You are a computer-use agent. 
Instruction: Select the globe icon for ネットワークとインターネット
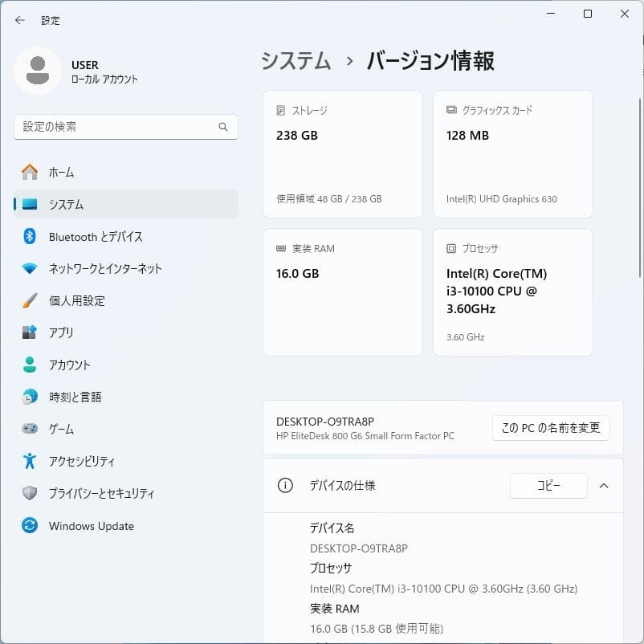pyautogui.click(x=30, y=268)
